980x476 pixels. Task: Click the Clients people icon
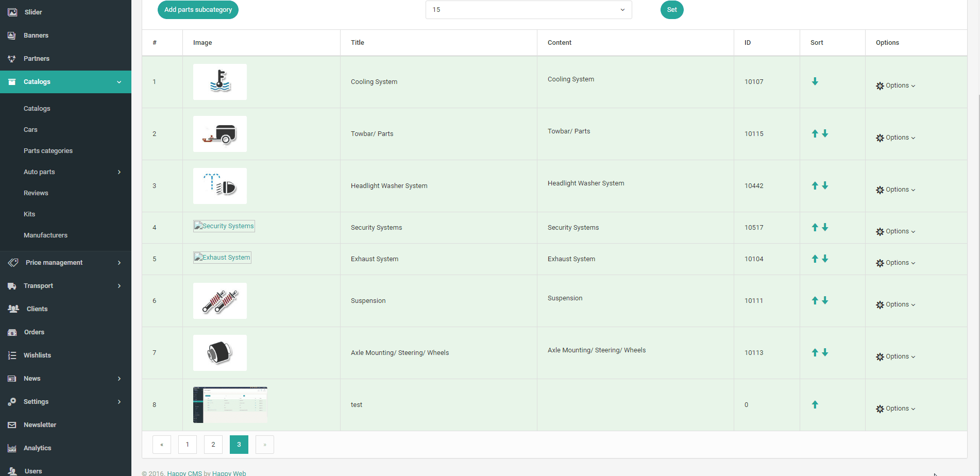(13, 309)
